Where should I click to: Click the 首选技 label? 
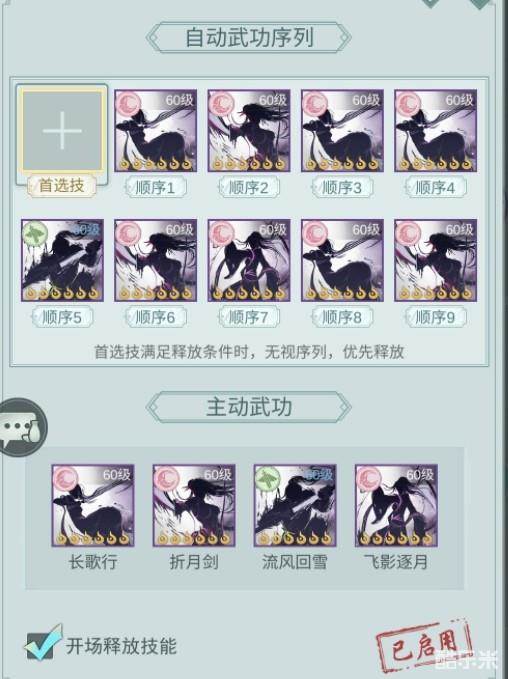(61, 186)
